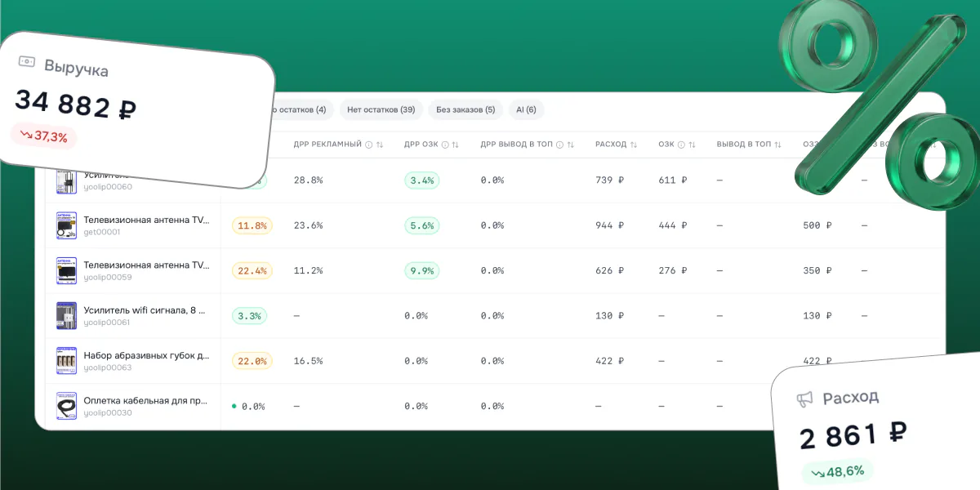Select the Нет остатков (39) filter tab

pos(381,109)
